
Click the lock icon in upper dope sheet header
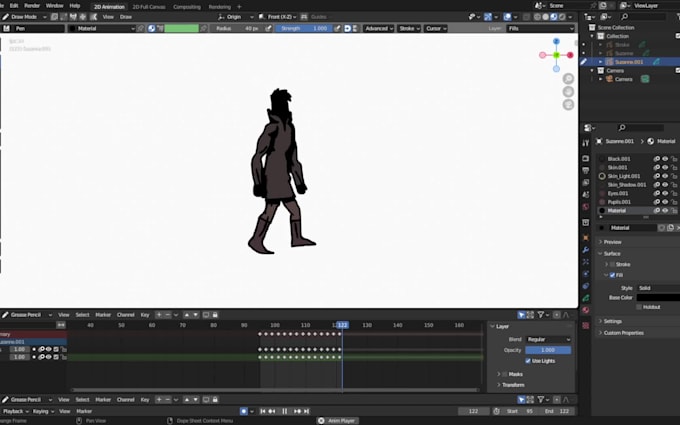[215, 315]
